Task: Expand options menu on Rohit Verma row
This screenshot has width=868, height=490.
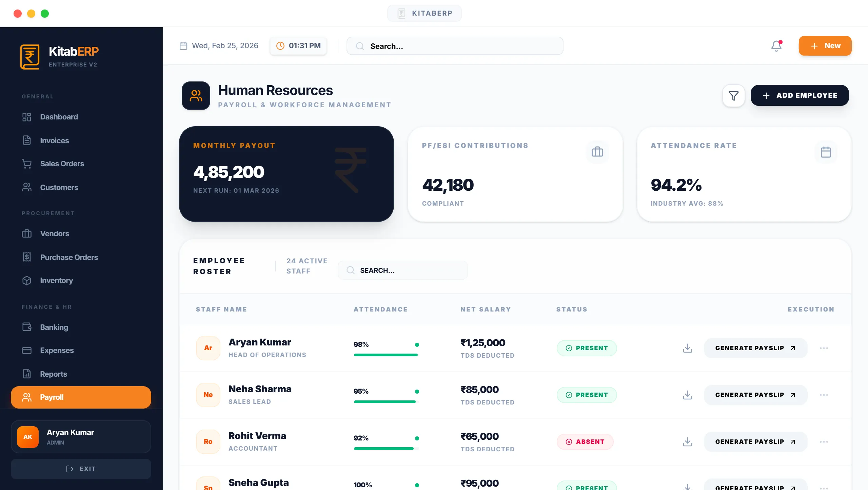Action: [824, 441]
